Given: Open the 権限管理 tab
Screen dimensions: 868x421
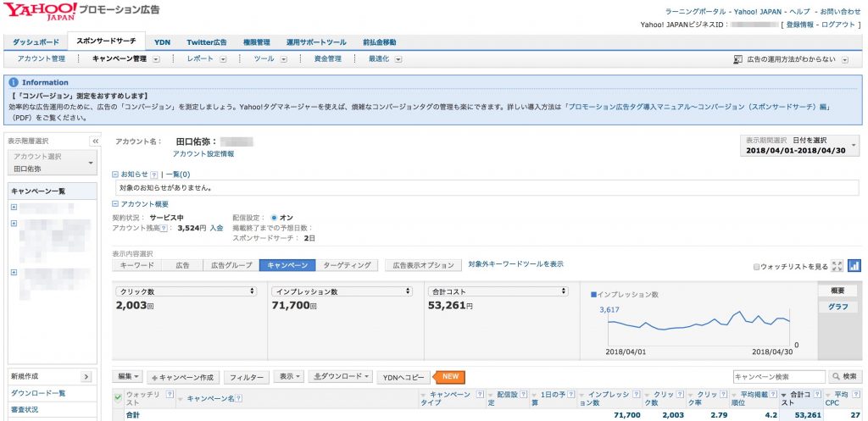Looking at the screenshot, I should point(256,42).
